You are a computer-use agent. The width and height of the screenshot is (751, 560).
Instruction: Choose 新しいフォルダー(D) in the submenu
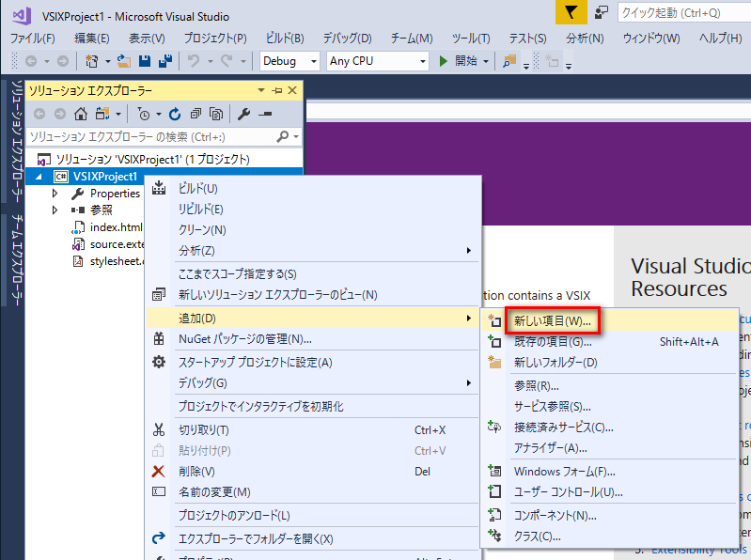click(610, 363)
